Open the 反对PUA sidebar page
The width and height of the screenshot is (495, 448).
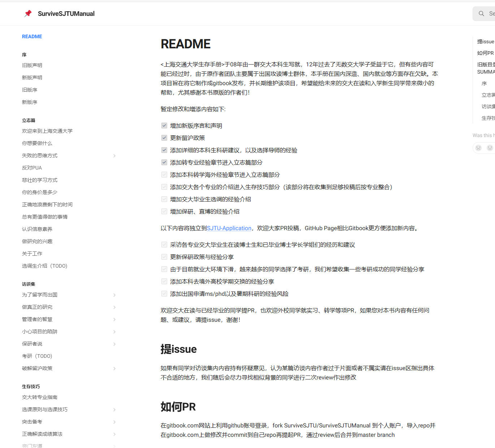32,168
